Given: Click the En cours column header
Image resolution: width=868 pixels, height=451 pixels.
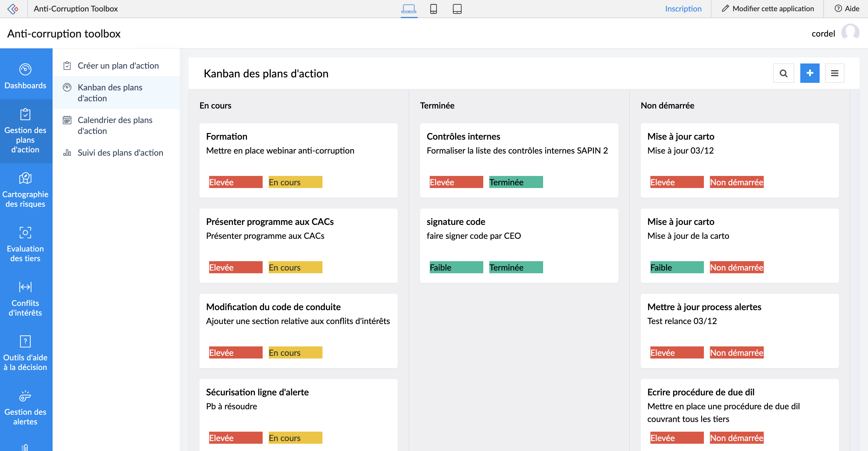Looking at the screenshot, I should [x=215, y=105].
